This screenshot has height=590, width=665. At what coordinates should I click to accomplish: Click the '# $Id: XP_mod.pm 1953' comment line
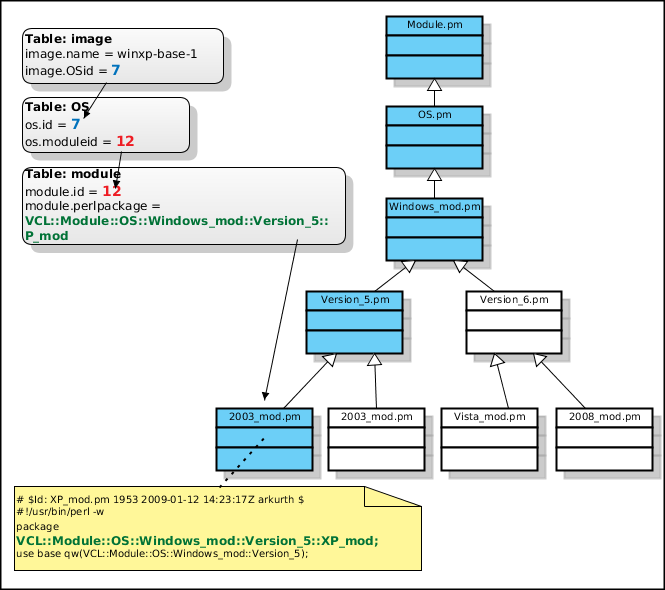coord(160,499)
